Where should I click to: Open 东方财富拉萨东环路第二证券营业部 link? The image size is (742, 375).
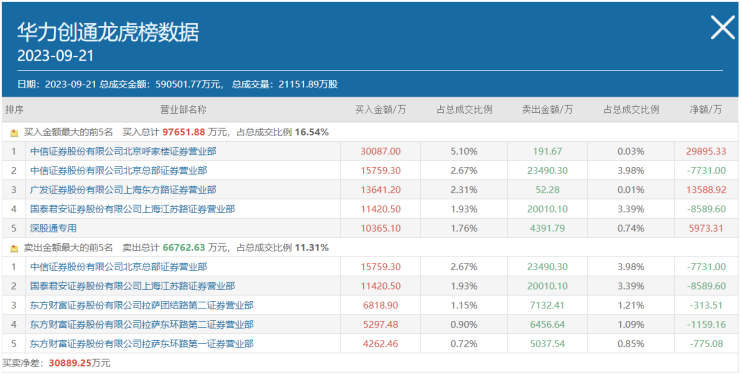141,324
